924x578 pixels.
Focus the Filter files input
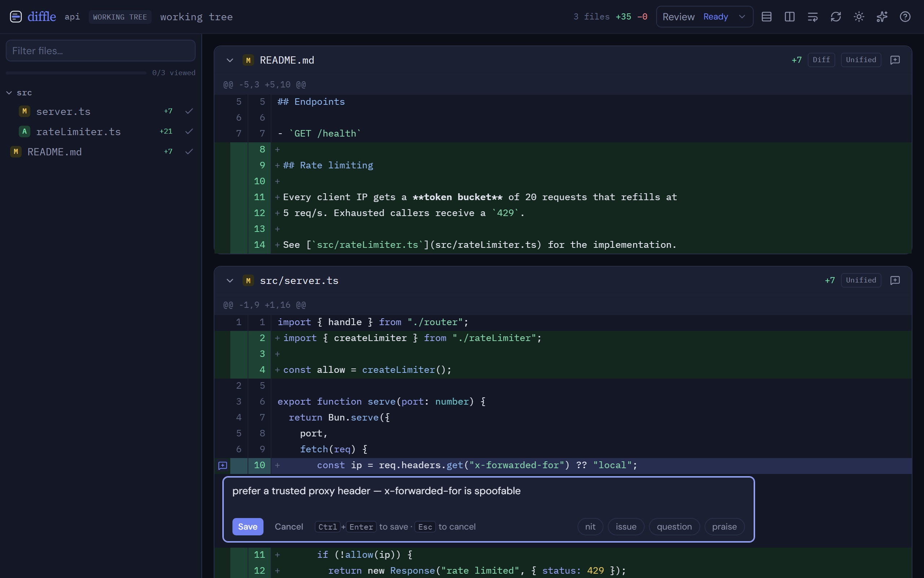pyautogui.click(x=101, y=51)
